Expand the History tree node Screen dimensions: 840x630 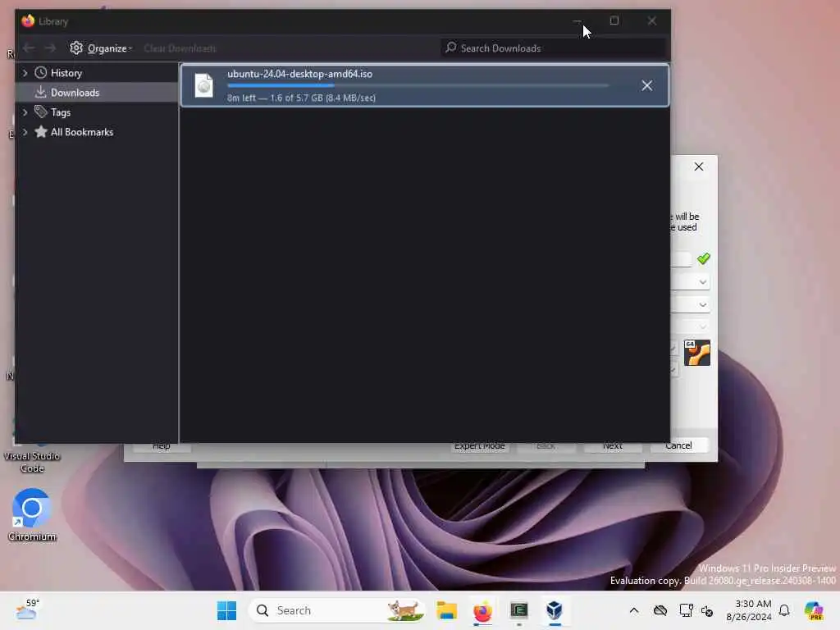[x=25, y=73]
